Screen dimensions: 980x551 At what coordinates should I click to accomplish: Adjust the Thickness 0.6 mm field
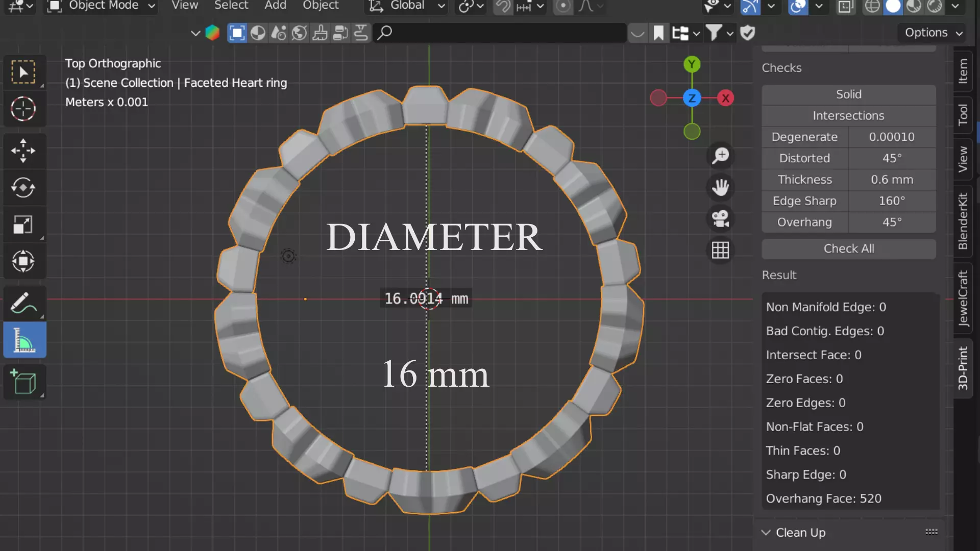(892, 180)
